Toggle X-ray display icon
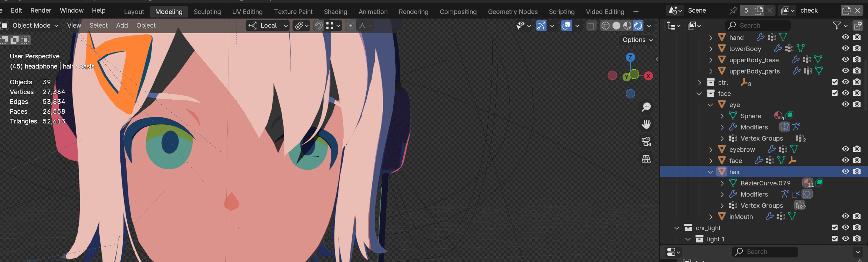 point(591,26)
